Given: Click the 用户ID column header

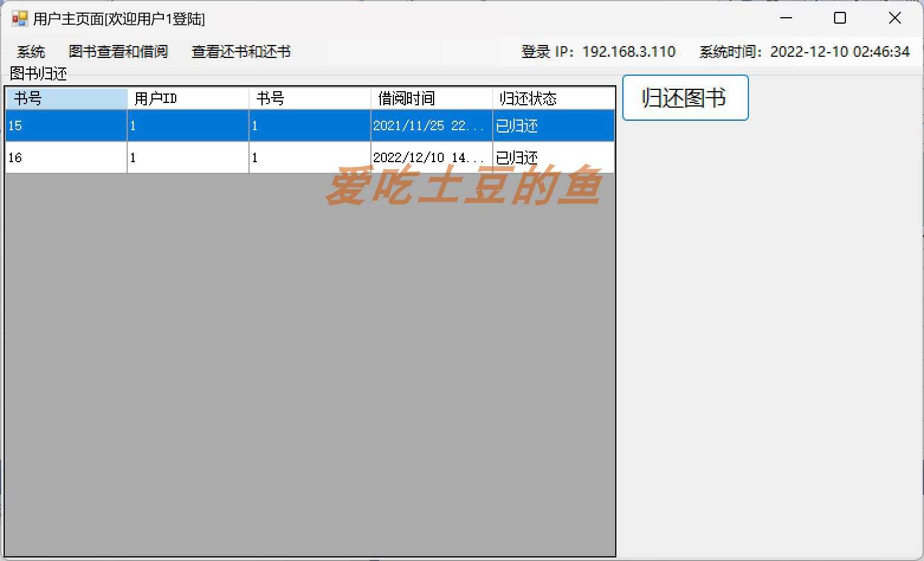Looking at the screenshot, I should (187, 98).
